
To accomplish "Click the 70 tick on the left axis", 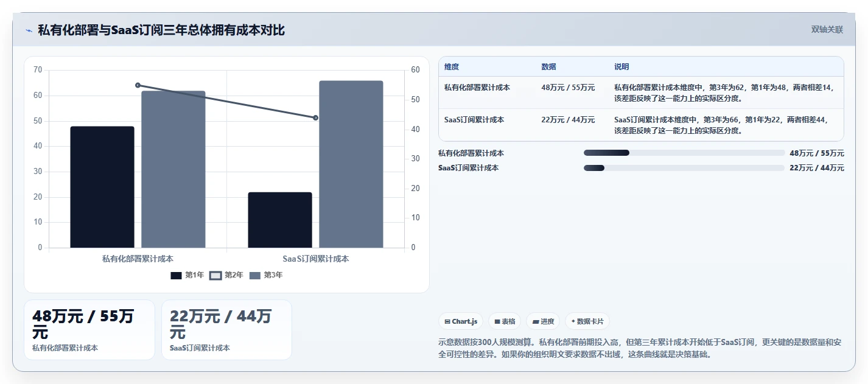I will (38, 70).
